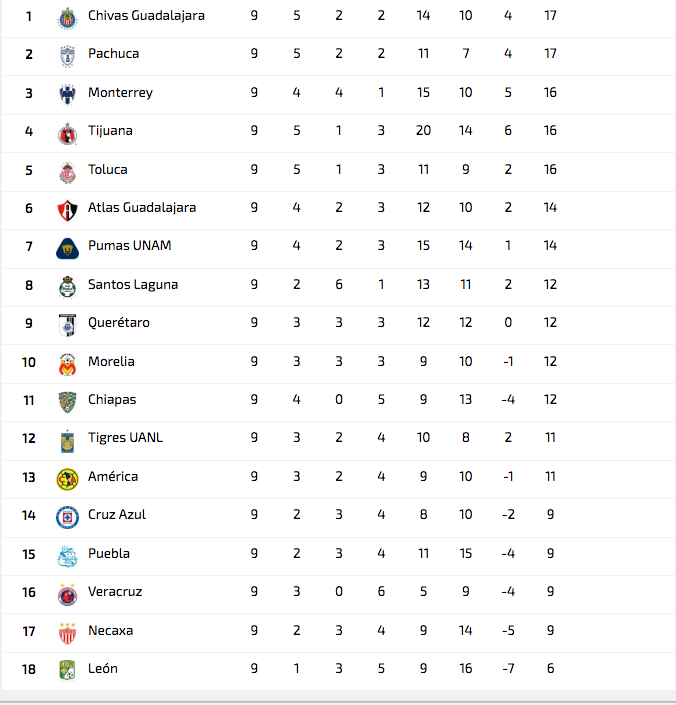
Task: Click the Chivas Guadalajara club crest
Action: 67,18
